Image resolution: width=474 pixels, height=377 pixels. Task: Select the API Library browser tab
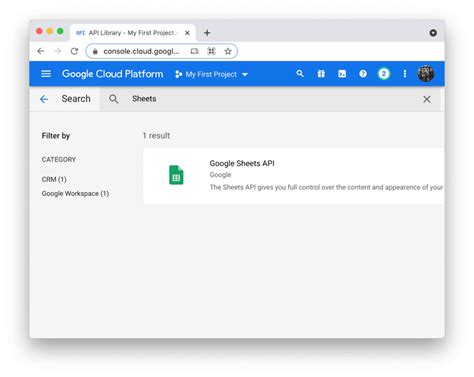tap(132, 33)
